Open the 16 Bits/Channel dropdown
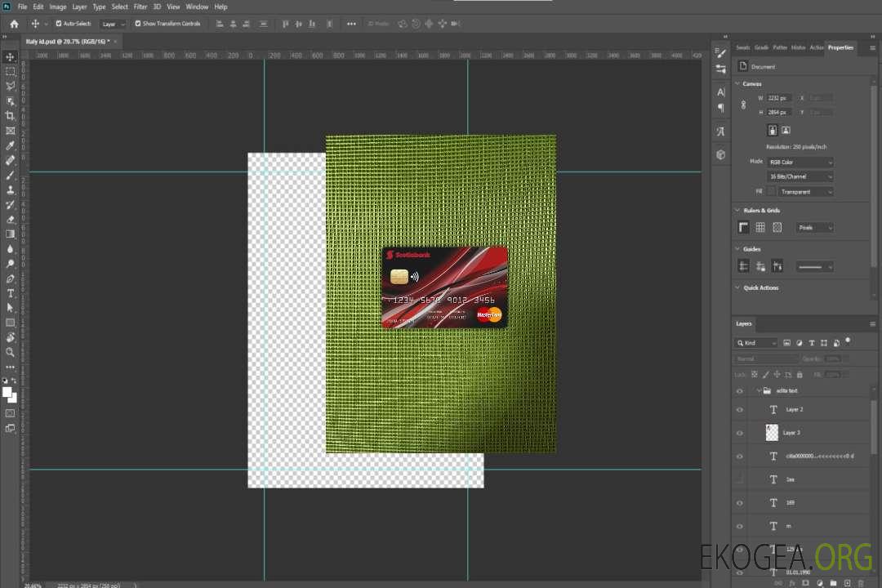Viewport: 882px width, 588px height. (800, 176)
